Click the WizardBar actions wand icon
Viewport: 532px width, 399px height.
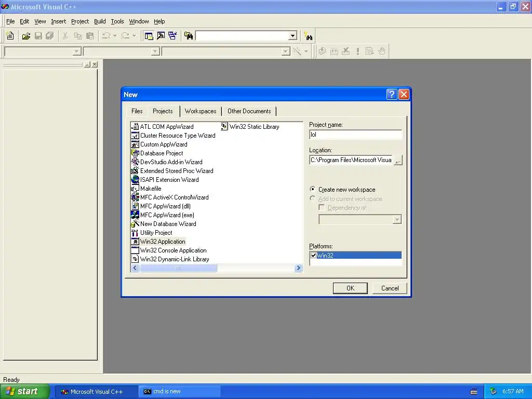tap(297, 51)
